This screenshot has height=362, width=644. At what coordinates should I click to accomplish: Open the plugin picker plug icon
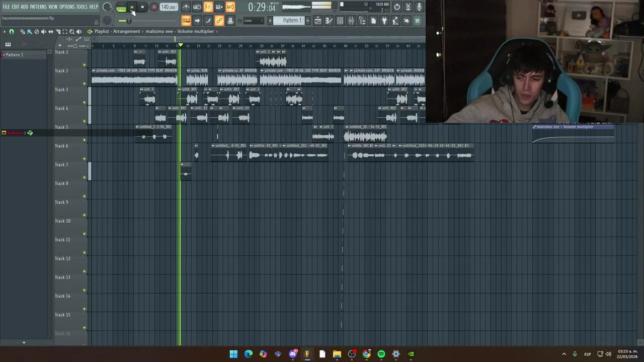tap(384, 21)
